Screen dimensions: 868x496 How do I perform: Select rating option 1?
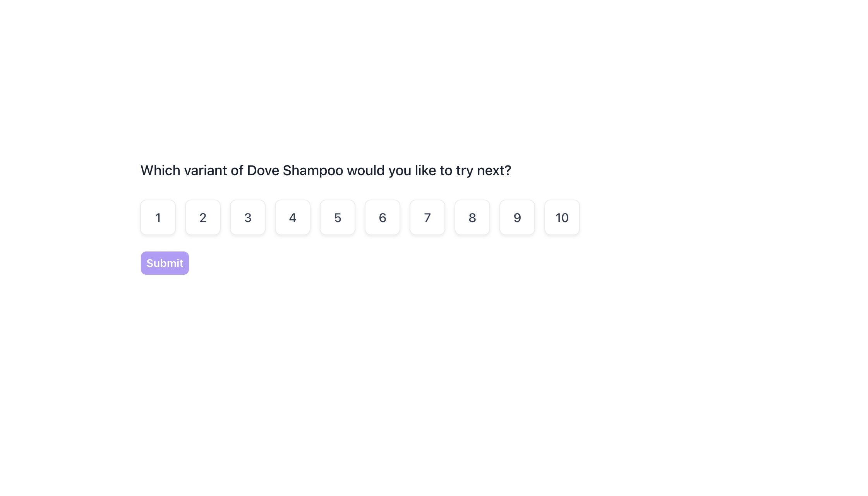click(158, 217)
